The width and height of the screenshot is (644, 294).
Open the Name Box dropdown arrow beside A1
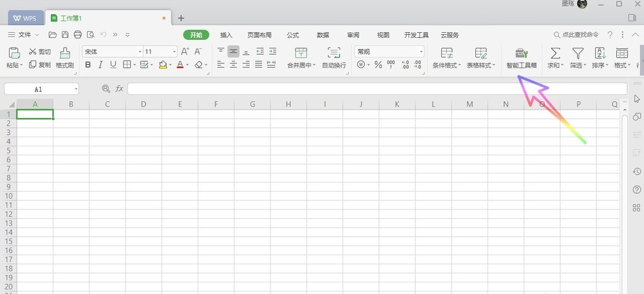coord(76,89)
